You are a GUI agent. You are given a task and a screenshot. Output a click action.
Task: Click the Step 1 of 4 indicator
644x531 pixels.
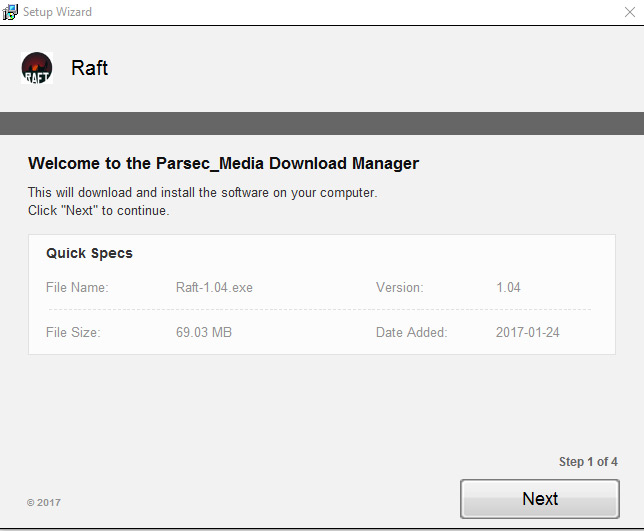[x=588, y=462]
